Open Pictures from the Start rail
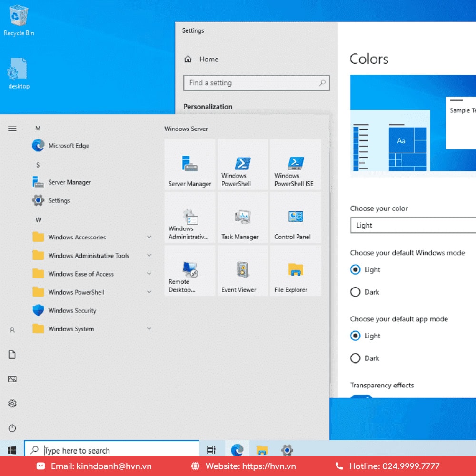Viewport: 476px width, 476px height. [x=12, y=379]
